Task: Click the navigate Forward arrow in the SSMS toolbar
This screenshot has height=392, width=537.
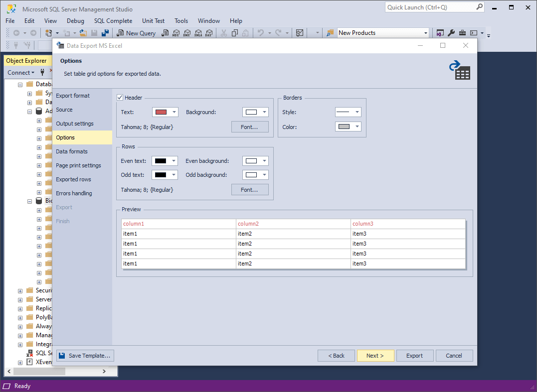Action: [x=33, y=33]
